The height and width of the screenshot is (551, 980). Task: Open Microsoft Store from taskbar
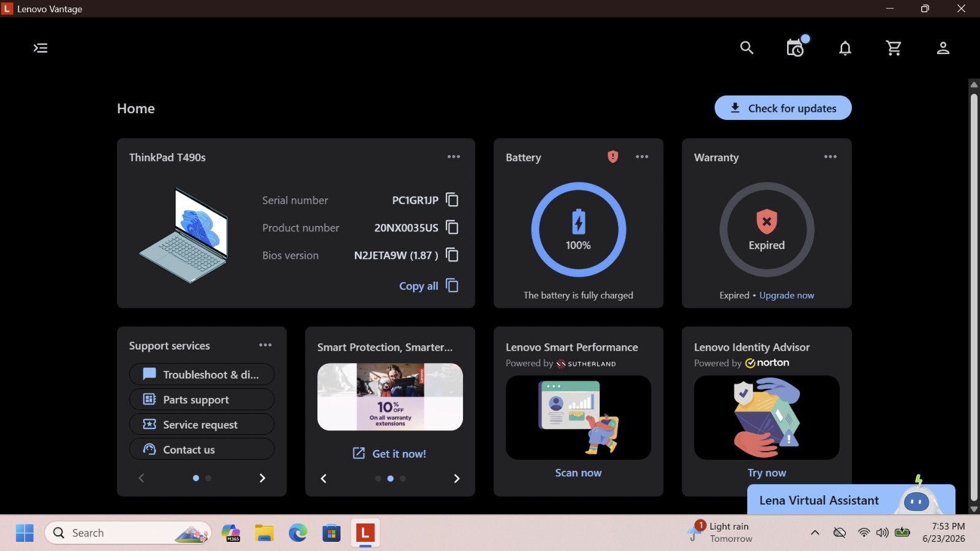click(x=331, y=533)
